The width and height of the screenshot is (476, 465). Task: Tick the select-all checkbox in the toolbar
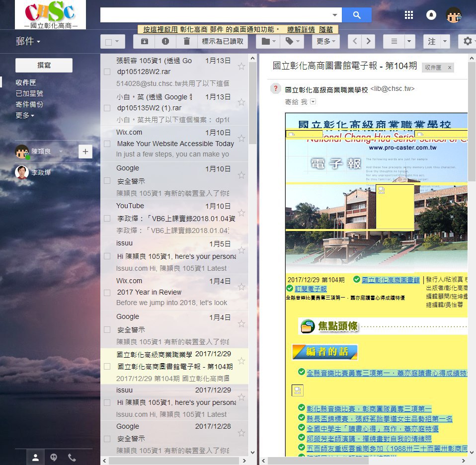pyautogui.click(x=108, y=42)
